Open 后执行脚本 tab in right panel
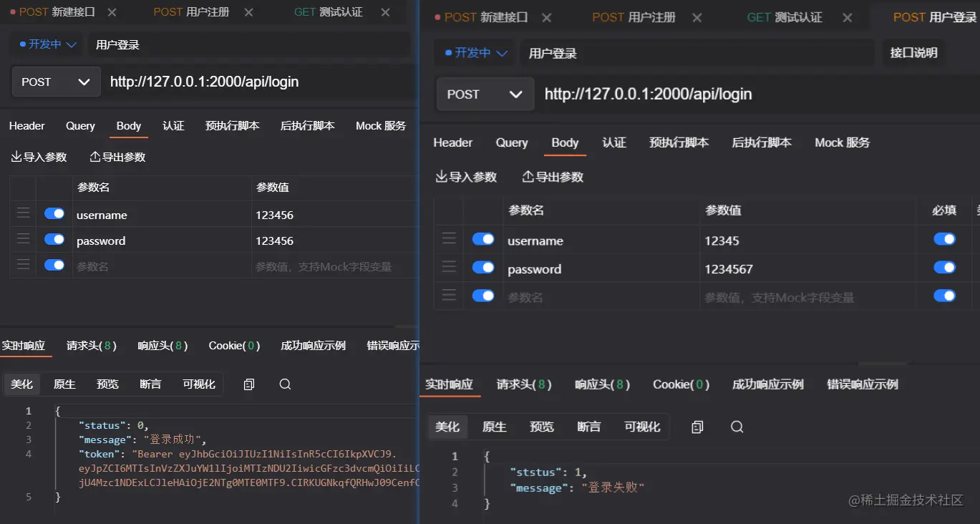 click(x=762, y=142)
